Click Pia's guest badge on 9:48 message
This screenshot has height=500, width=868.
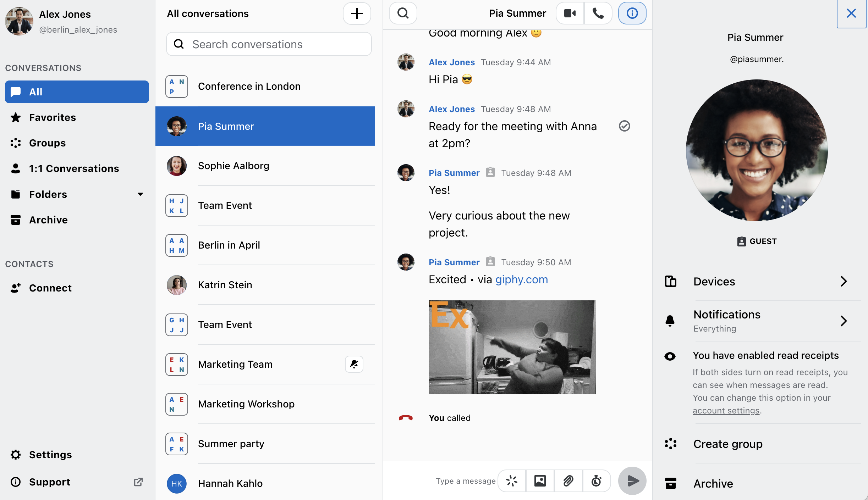click(x=490, y=172)
